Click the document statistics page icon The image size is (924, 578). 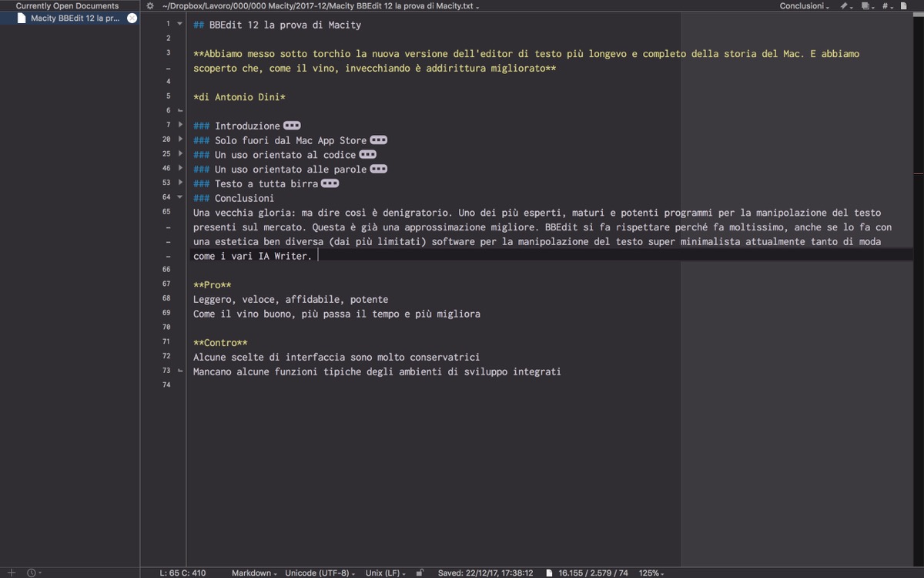point(549,573)
